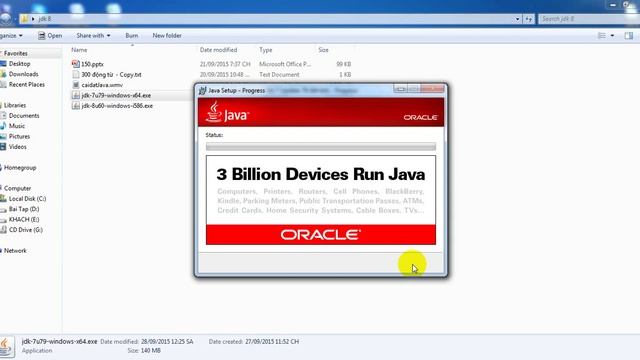
Task: Click the Text Document type cell
Action: click(279, 75)
